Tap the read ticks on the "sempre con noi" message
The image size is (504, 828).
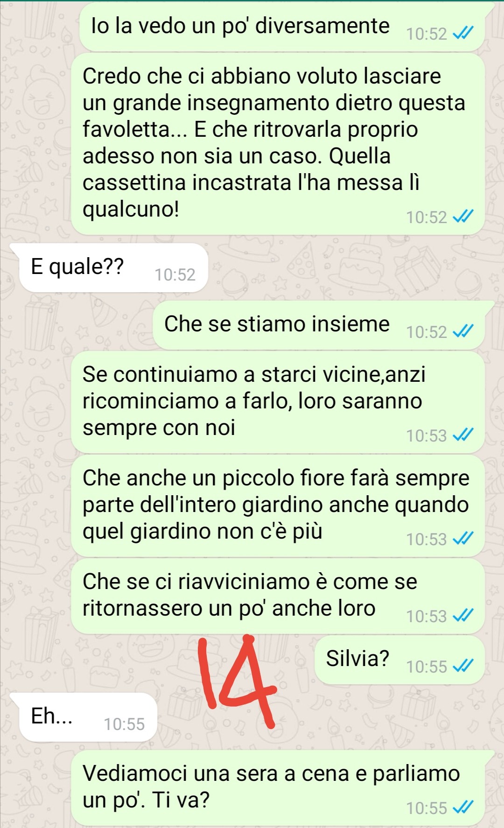[464, 435]
